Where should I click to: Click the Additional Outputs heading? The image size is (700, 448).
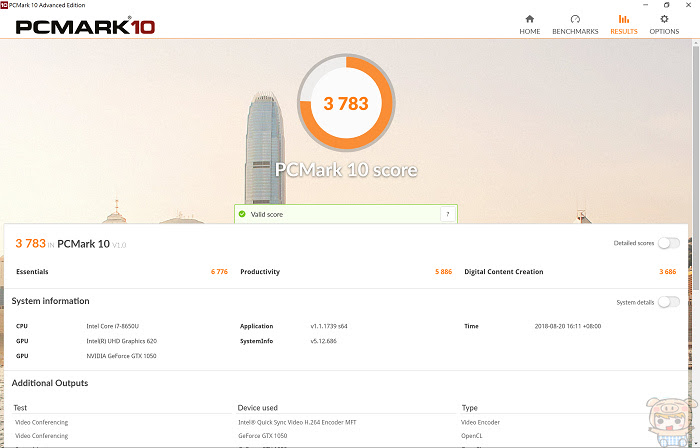[50, 383]
